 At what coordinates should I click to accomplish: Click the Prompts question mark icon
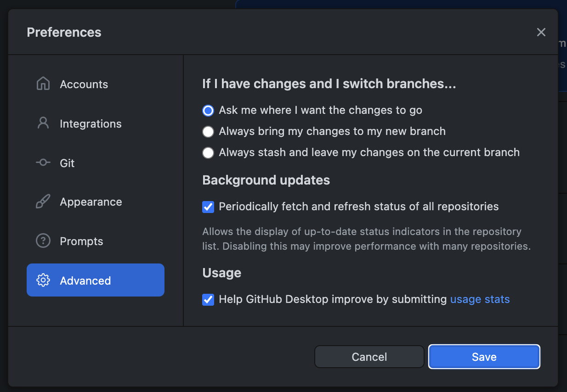43,241
